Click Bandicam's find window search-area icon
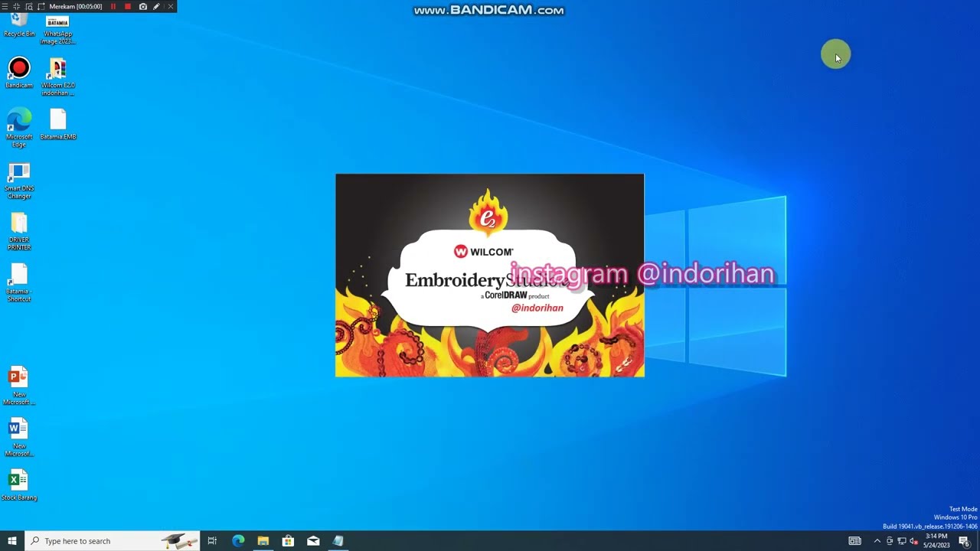 click(29, 6)
